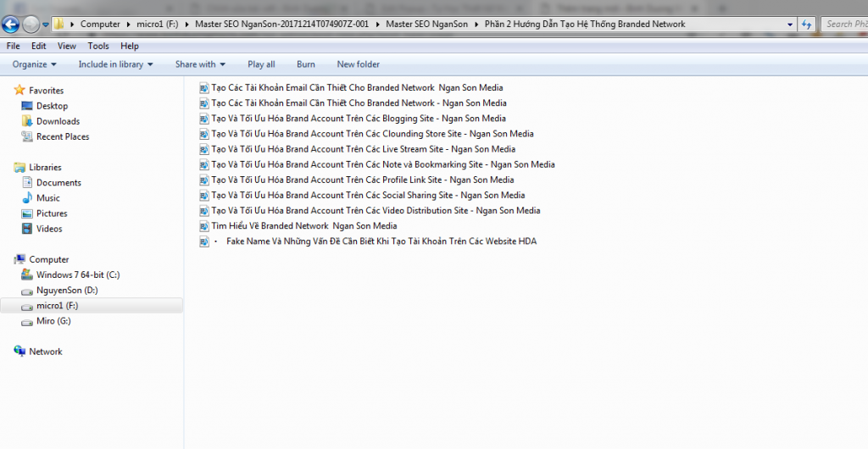Select micro1 (F:) drive in sidebar
Viewport: 868px width, 449px height.
tap(57, 306)
